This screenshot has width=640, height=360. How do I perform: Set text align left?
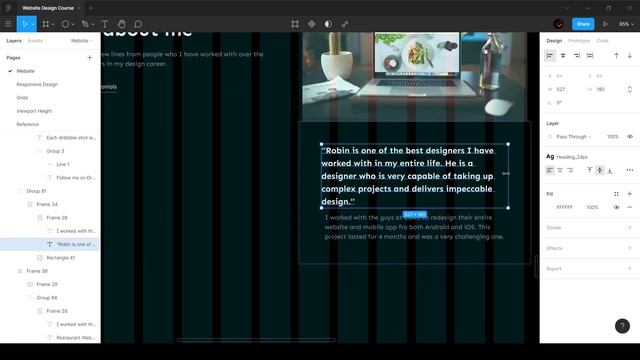[550, 170]
